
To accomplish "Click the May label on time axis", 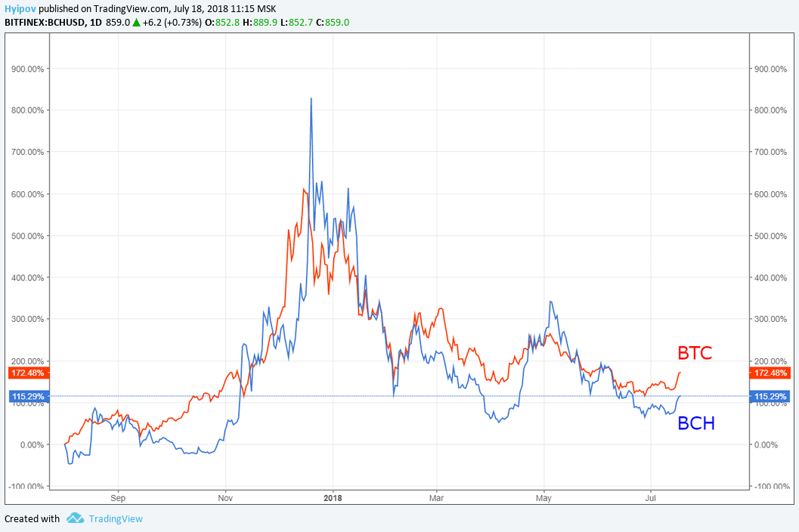I will pos(544,498).
